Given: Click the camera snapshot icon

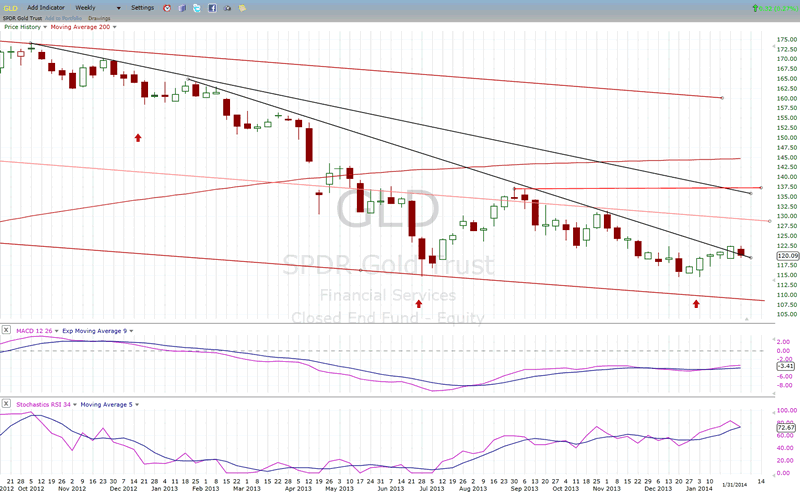Looking at the screenshot, I should click(228, 8).
